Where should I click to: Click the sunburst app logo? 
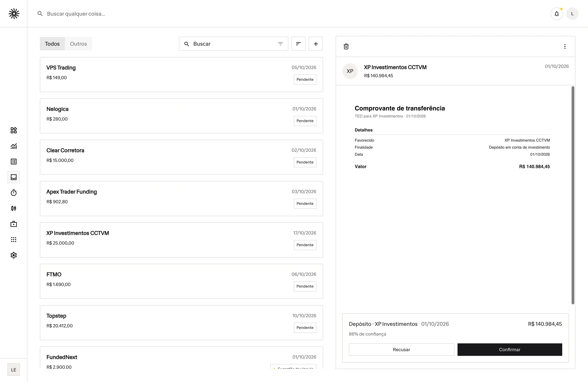pyautogui.click(x=14, y=14)
